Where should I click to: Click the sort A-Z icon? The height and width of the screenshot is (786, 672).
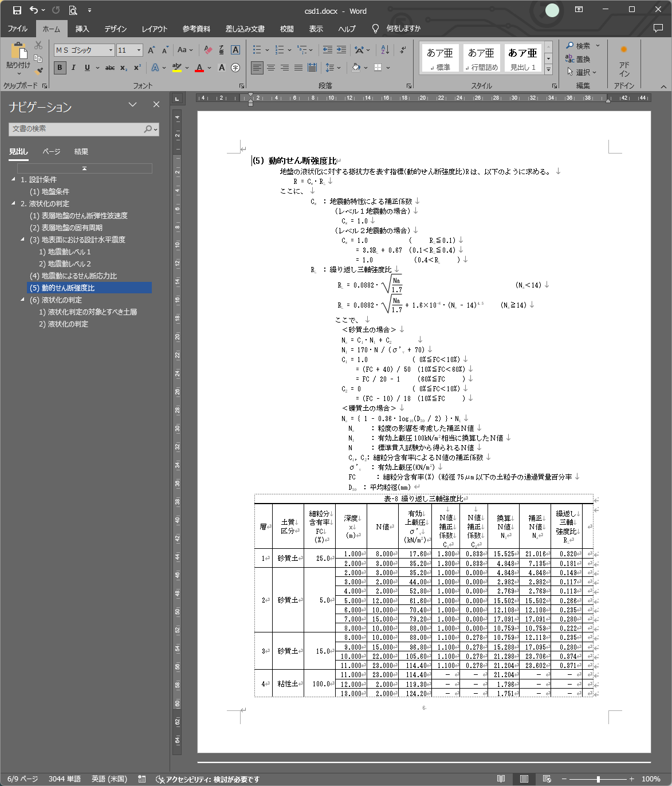point(385,50)
